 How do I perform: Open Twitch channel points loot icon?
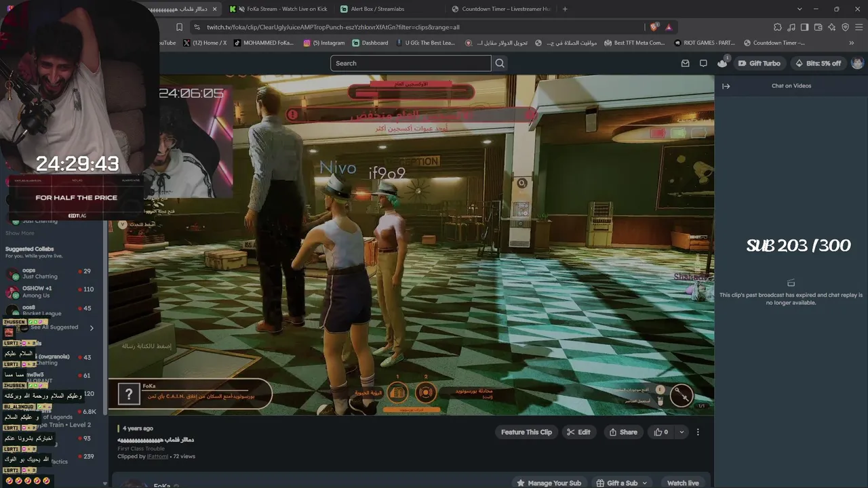[x=722, y=63]
